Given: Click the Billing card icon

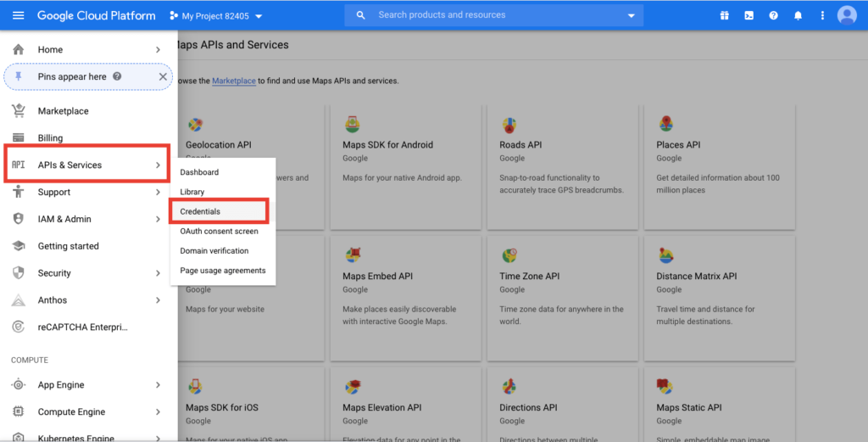Looking at the screenshot, I should pos(19,137).
